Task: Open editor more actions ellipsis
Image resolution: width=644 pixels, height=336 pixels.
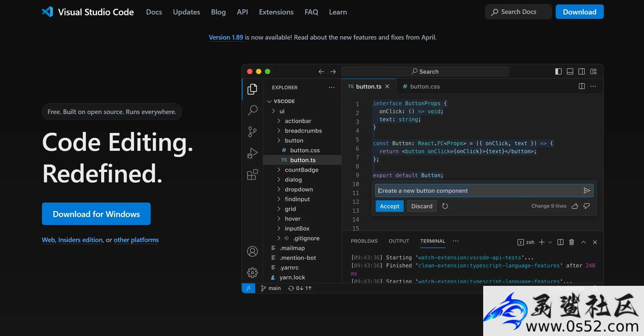Action: point(593,86)
